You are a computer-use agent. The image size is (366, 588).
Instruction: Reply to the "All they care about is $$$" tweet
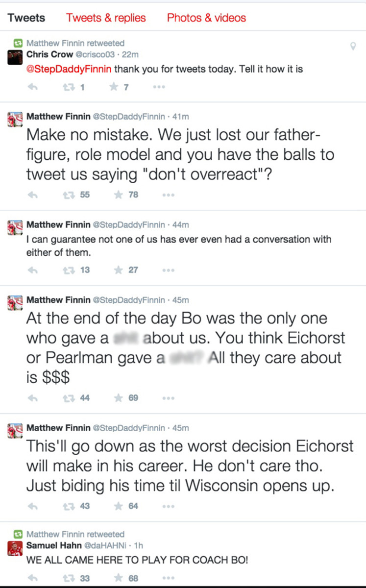[32, 398]
